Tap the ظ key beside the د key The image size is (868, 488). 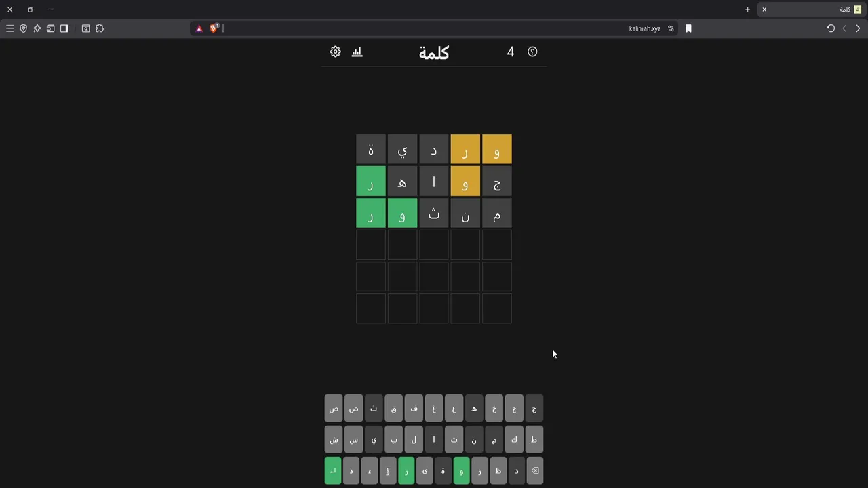pos(498,470)
